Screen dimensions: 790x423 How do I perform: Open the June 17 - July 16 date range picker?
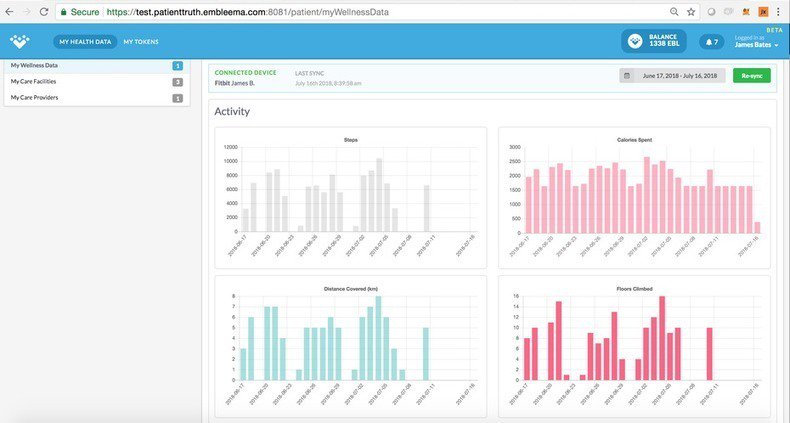click(672, 76)
